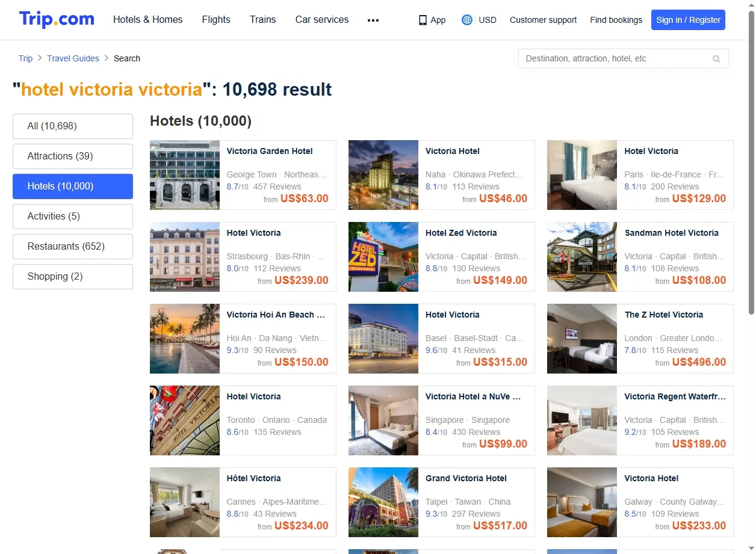
Task: Open Victoria Hotel Naha thumbnail
Action: tap(383, 175)
